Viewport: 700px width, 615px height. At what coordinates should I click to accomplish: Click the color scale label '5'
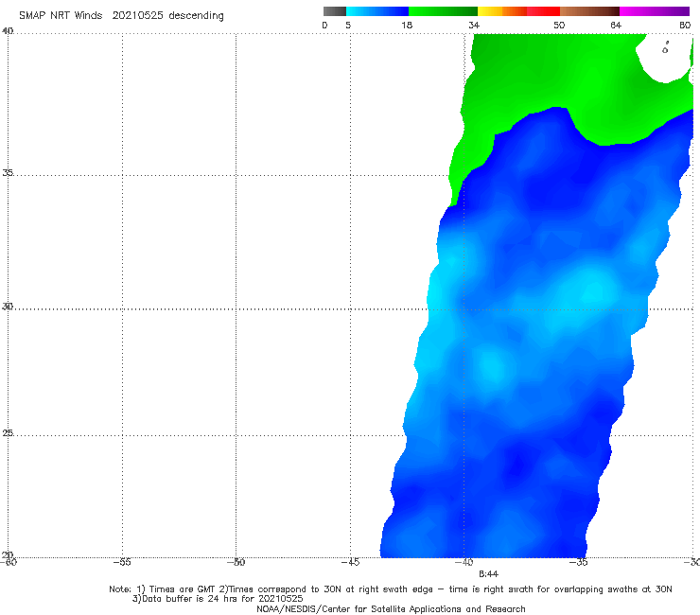348,26
